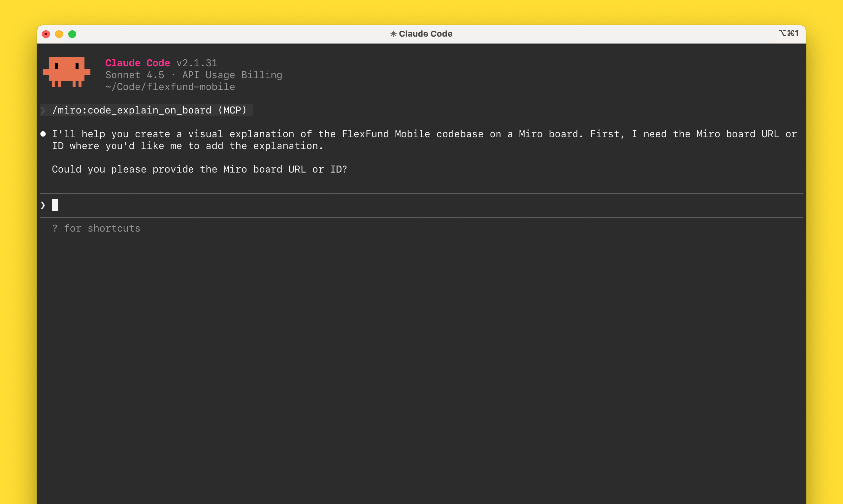Click the ~/Code/flexfund-mobile directory path

(169, 87)
